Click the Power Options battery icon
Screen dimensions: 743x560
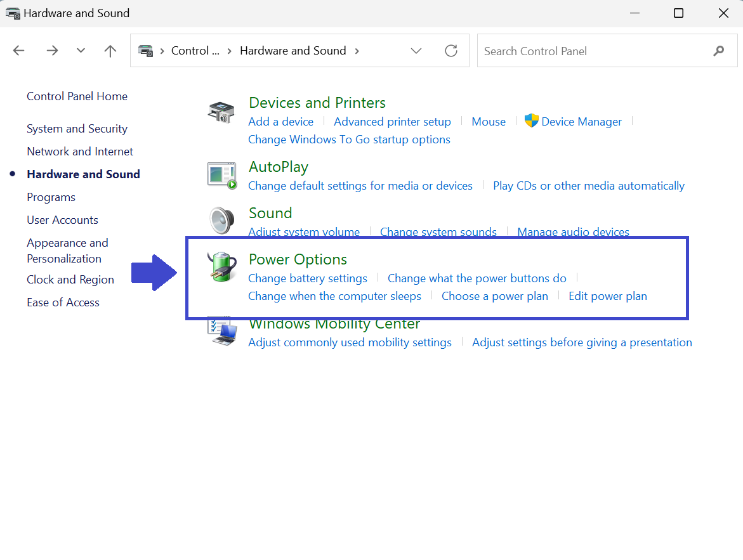tap(222, 267)
